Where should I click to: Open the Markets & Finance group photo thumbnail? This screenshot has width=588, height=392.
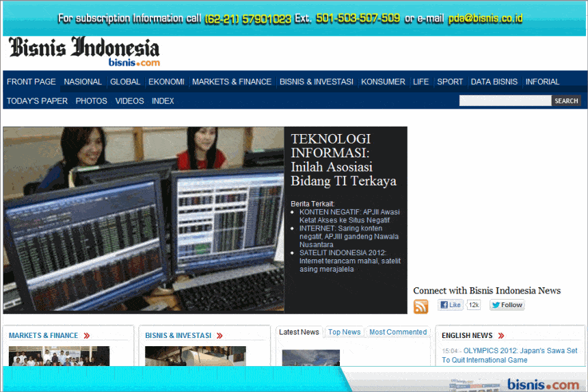pos(59,356)
